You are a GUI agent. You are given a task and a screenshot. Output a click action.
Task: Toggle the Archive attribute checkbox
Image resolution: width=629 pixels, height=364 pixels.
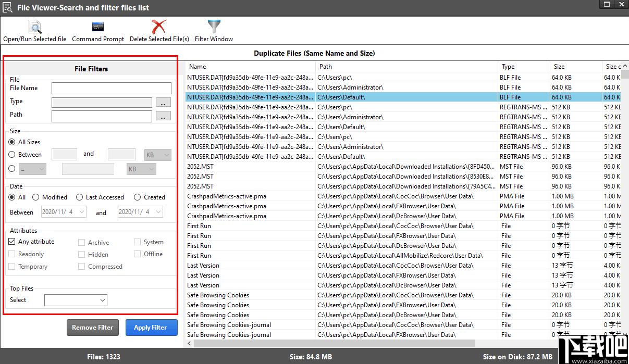point(81,242)
